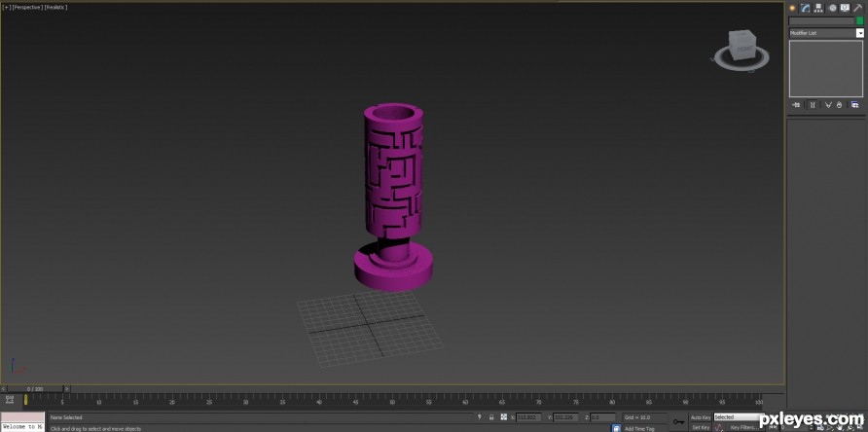Open the Display command panel tab
868x432 pixels.
(x=845, y=8)
